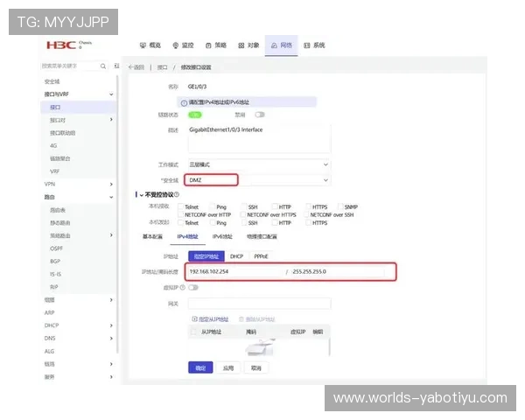This screenshot has width=525, height=420.
Task: Click 指定从IP地址 add link
Action: coord(210,319)
